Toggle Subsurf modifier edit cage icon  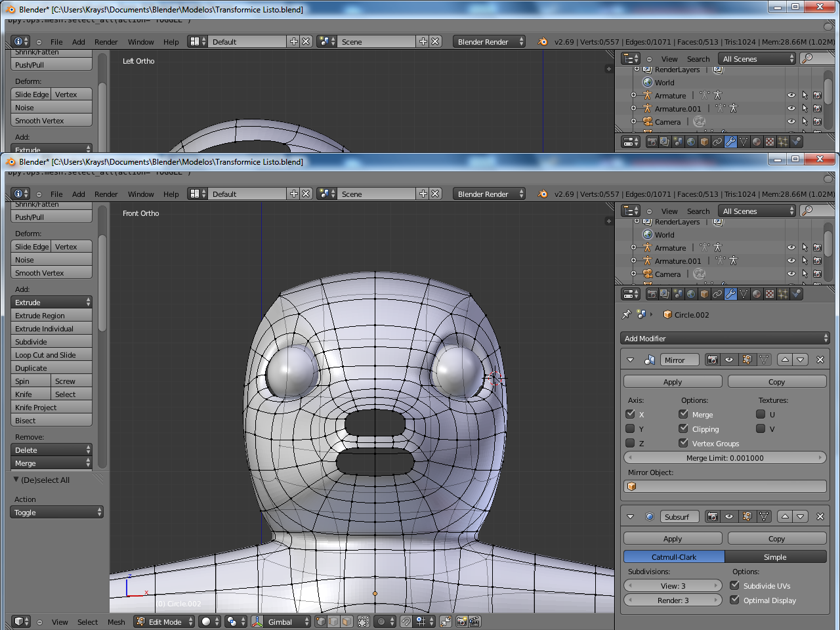click(x=764, y=516)
